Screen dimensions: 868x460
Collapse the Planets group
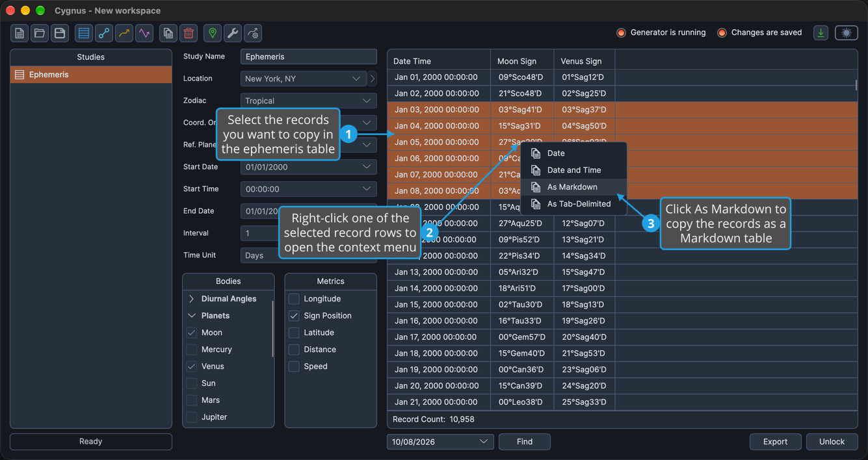pyautogui.click(x=191, y=316)
